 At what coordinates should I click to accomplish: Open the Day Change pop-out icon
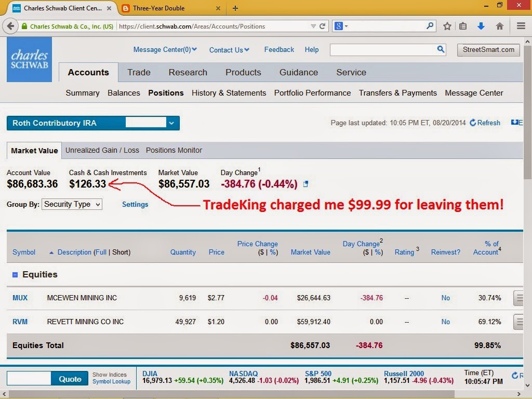coord(305,184)
